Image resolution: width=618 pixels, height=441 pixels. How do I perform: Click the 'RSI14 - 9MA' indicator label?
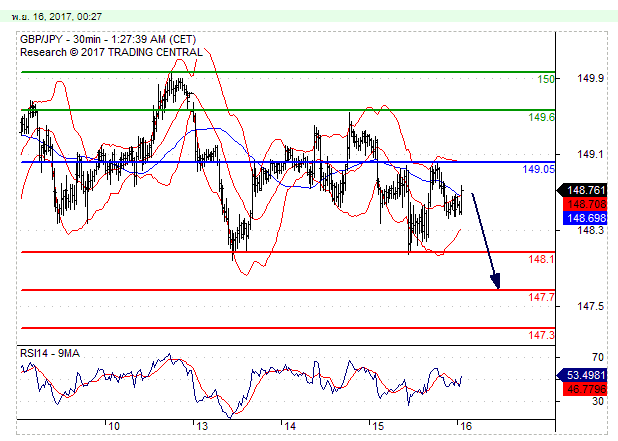[50, 354]
